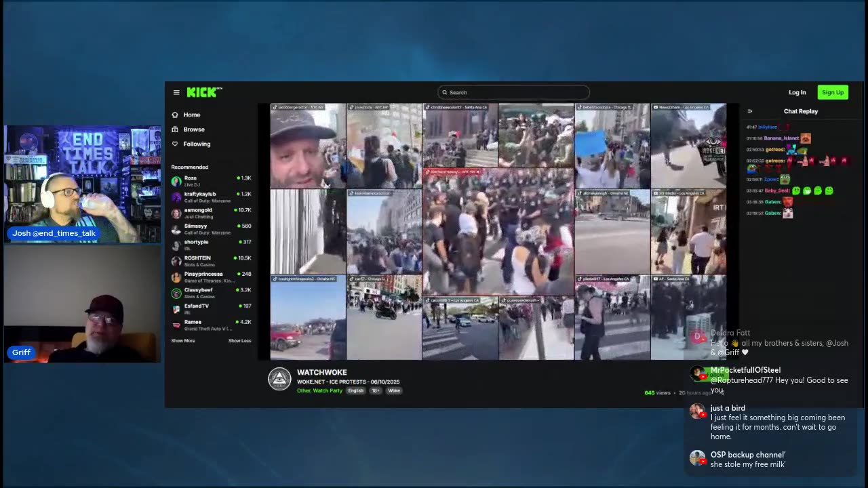Screen dimensions: 868x488
Task: Expand recommended list with Show More
Action: [183, 341]
